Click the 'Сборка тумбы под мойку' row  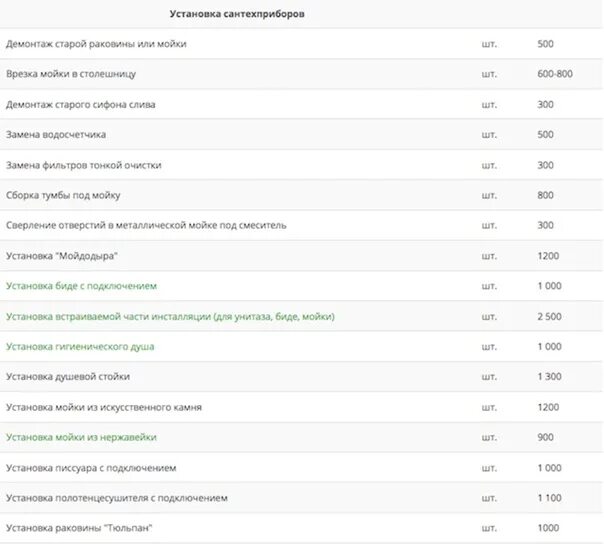[302, 195]
